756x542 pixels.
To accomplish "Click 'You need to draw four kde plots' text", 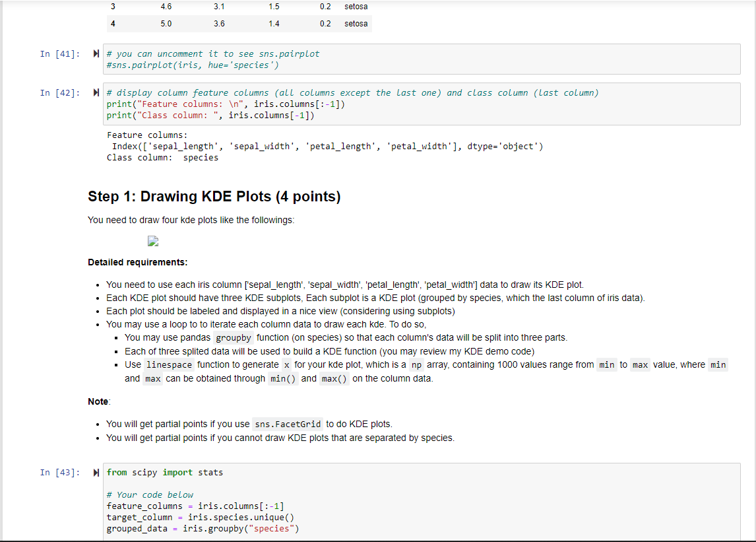I will (191, 220).
